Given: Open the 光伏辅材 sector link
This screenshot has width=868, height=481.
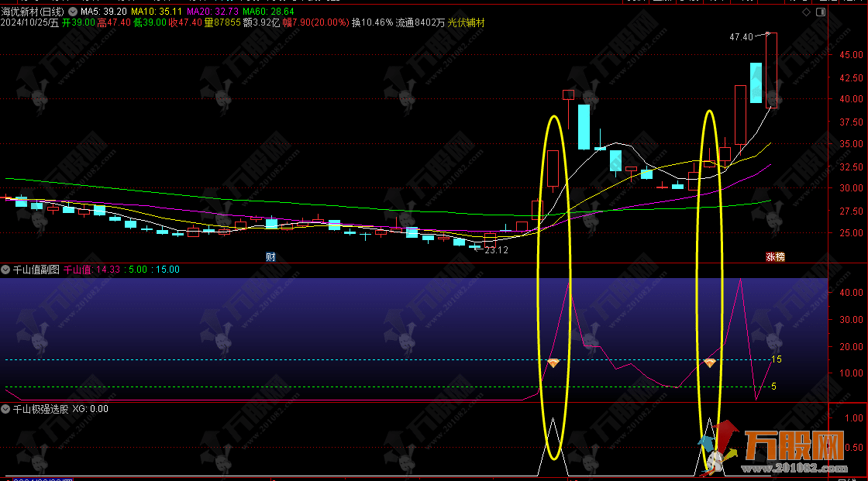Looking at the screenshot, I should pos(466,22).
